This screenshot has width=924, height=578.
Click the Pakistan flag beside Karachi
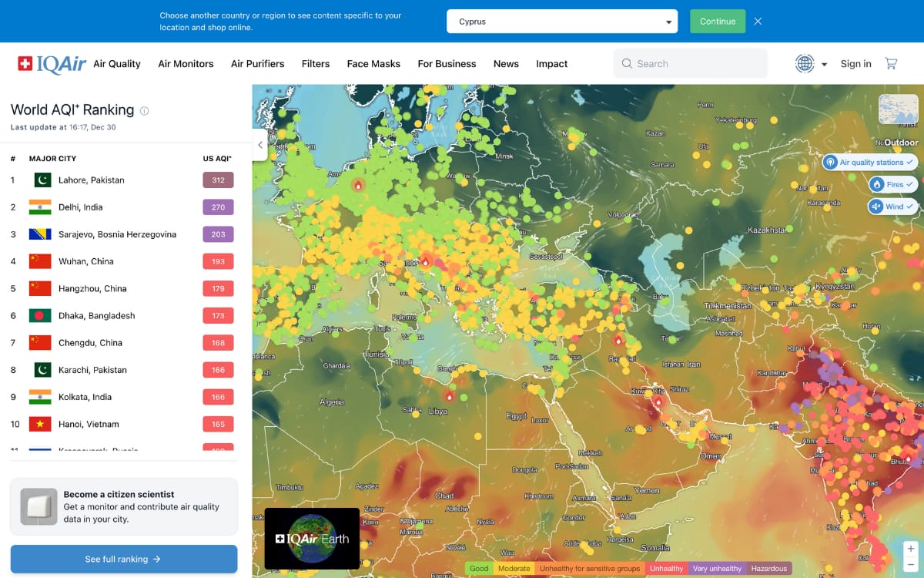coord(42,370)
